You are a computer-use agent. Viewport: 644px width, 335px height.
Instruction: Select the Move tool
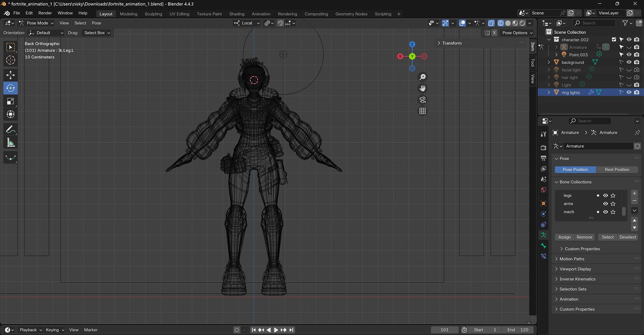[11, 75]
